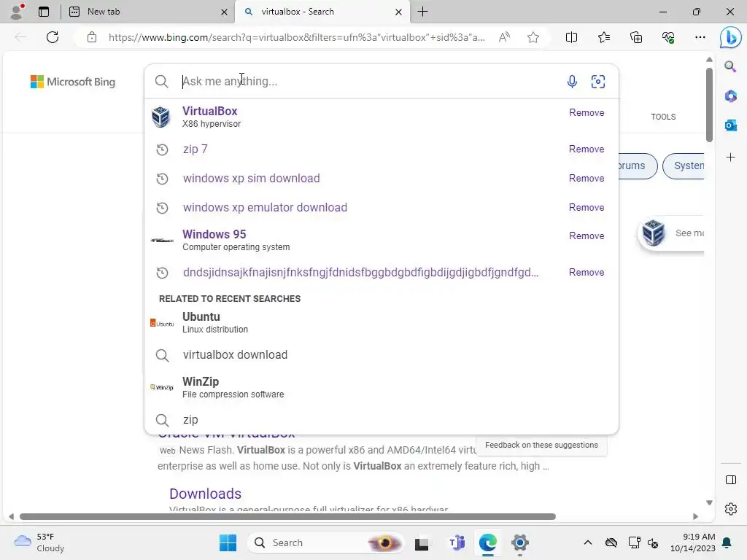Screen dimensions: 747x560
Task: Remove 'windows xp emulator download' history entry
Action: pos(587,208)
